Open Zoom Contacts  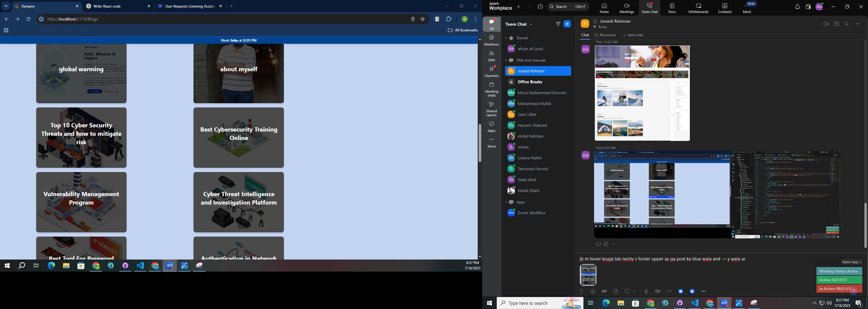[x=725, y=8]
